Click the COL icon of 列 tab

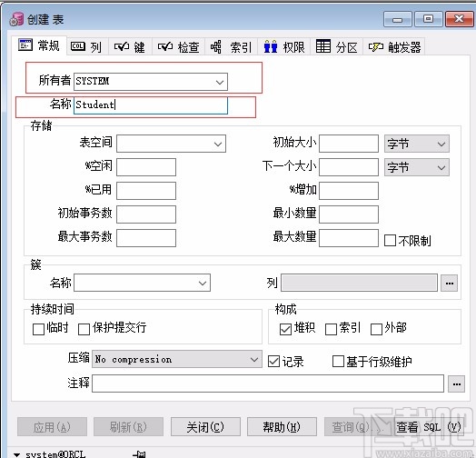(x=78, y=46)
